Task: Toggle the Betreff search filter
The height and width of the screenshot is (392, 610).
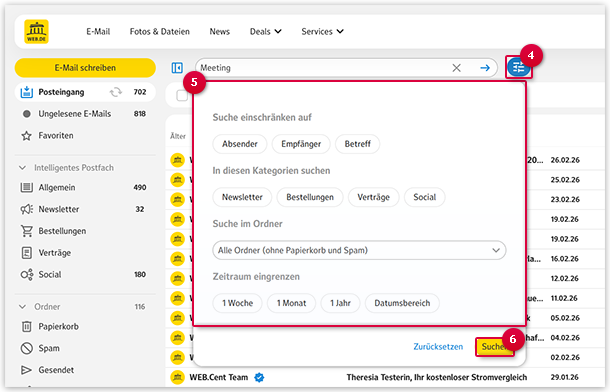Action: point(358,144)
